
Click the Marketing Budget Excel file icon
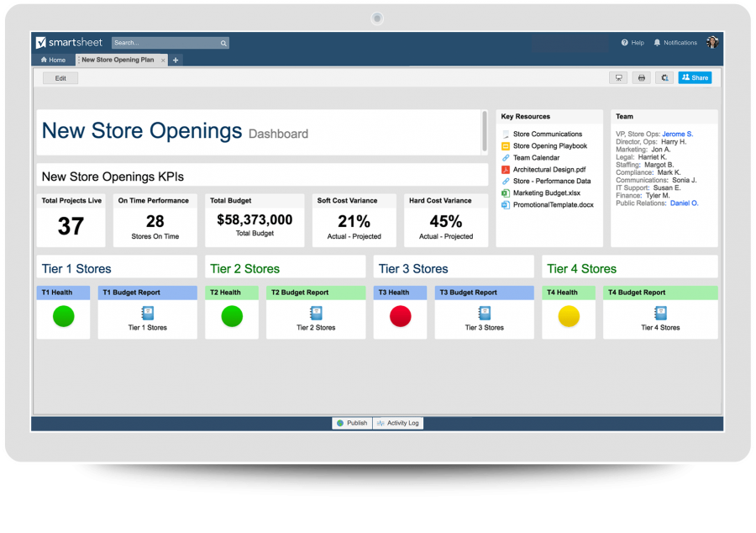pyautogui.click(x=506, y=193)
